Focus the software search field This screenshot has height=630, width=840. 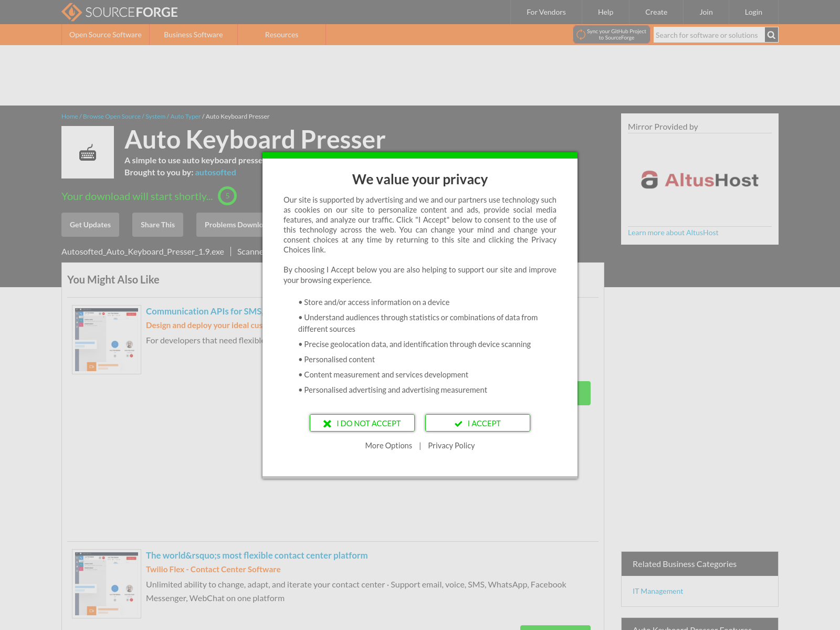709,35
